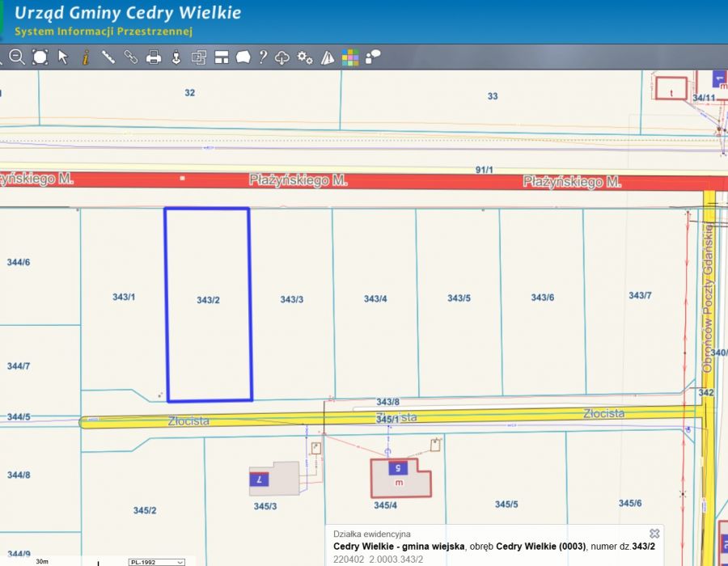The width and height of the screenshot is (728, 566).
Task: Close the Działka ewidencyjna info popup
Action: pyautogui.click(x=654, y=534)
